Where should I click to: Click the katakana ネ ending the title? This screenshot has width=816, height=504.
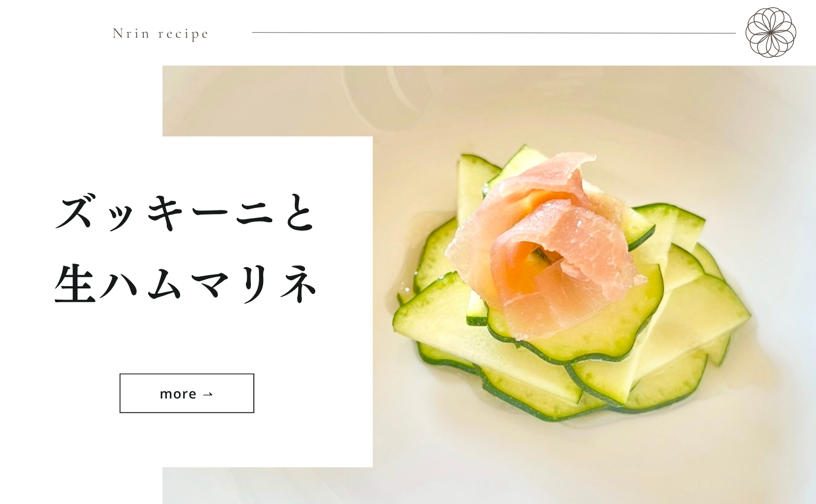299,283
